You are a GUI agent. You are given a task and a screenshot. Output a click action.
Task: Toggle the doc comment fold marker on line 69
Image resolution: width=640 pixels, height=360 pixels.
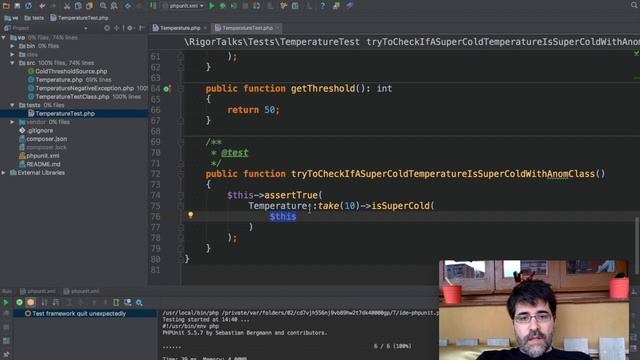pos(180,142)
